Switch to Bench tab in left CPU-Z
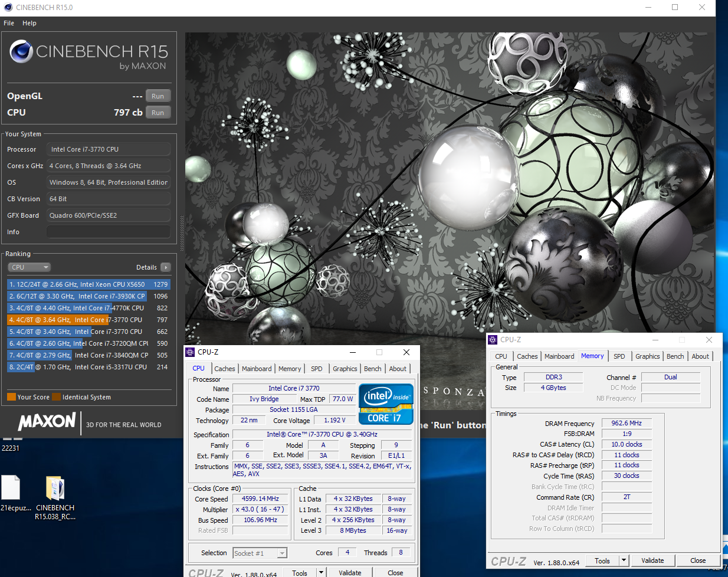This screenshot has height=577, width=728. click(x=373, y=369)
